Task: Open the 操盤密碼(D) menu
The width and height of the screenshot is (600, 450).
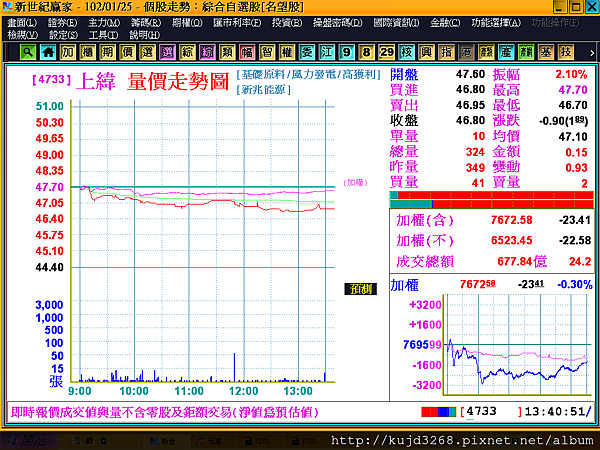Action: [x=338, y=23]
